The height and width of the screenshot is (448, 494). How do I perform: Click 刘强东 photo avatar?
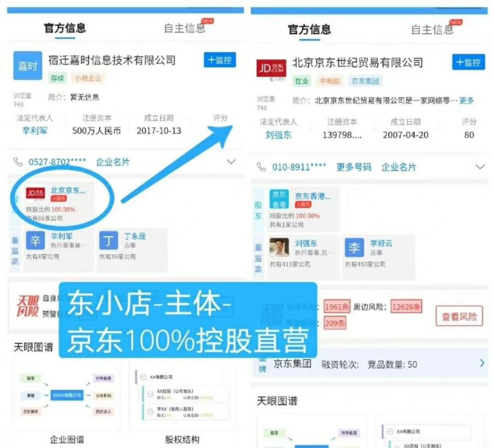pyautogui.click(x=279, y=247)
